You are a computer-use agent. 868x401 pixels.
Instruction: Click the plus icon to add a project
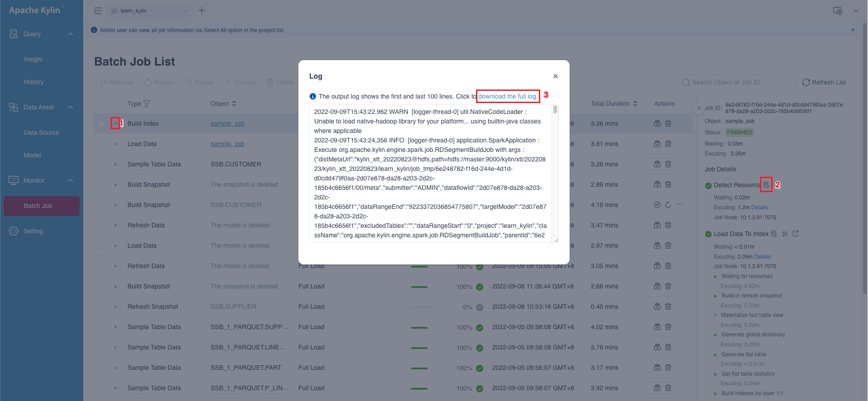pos(202,11)
